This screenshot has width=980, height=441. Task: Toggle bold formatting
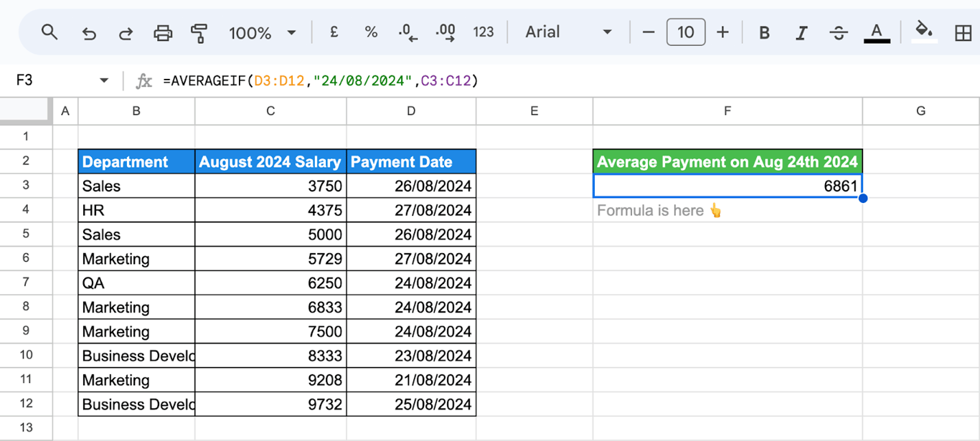coord(764,32)
